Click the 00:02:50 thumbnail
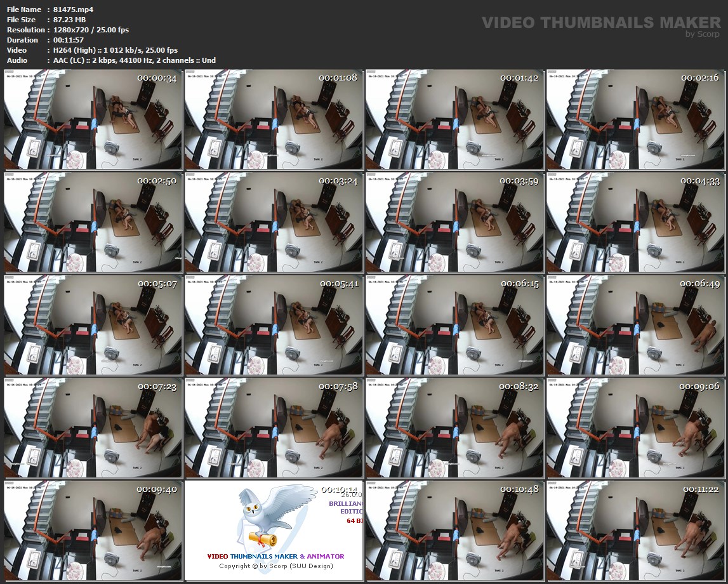728x584 pixels. [x=93, y=222]
